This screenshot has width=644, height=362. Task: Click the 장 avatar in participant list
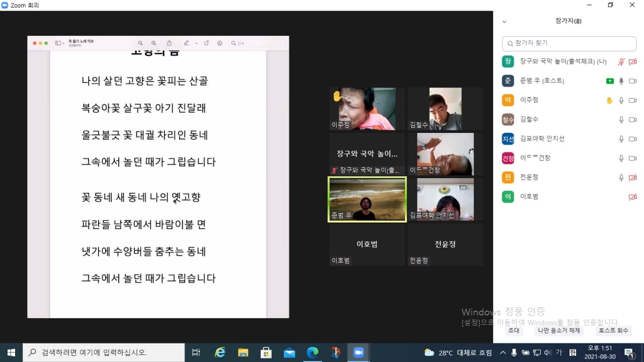pyautogui.click(x=508, y=61)
